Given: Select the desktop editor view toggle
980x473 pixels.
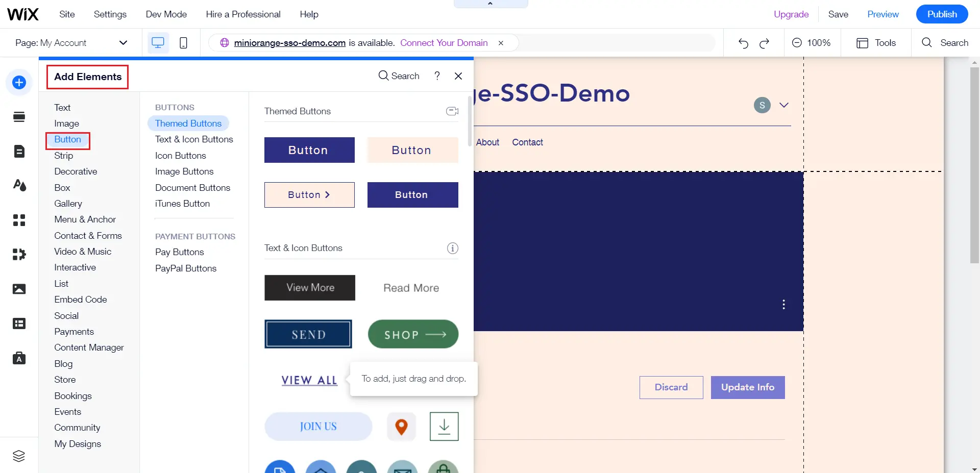Looking at the screenshot, I should click(158, 42).
